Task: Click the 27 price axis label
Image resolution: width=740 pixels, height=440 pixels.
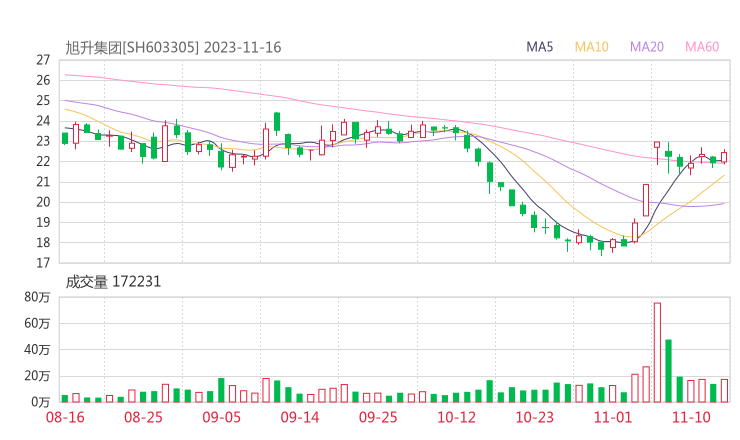Action: [43, 60]
